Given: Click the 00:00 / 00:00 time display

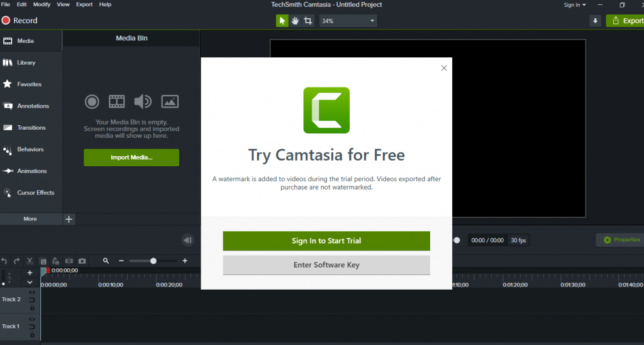Looking at the screenshot, I should coord(487,240).
